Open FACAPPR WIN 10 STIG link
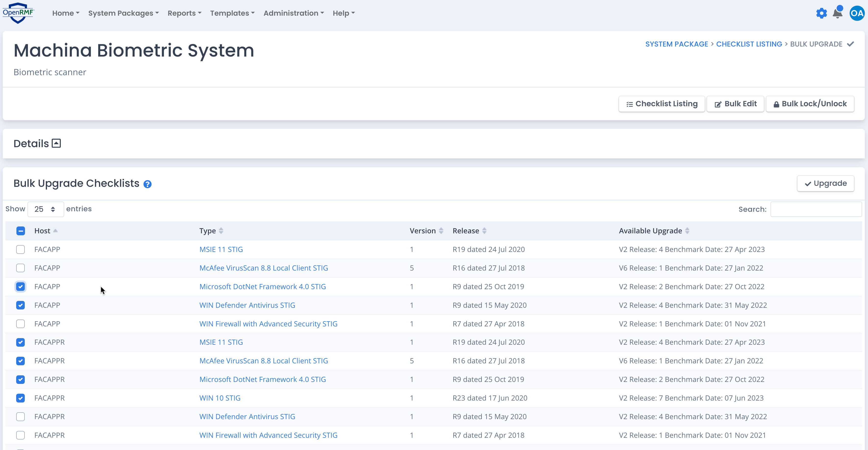868x450 pixels. 220,398
